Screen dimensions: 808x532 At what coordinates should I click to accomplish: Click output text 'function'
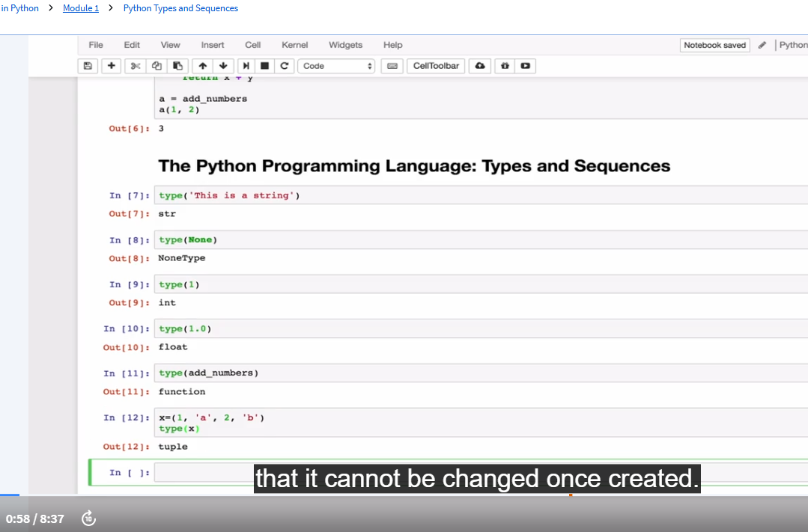tap(182, 391)
